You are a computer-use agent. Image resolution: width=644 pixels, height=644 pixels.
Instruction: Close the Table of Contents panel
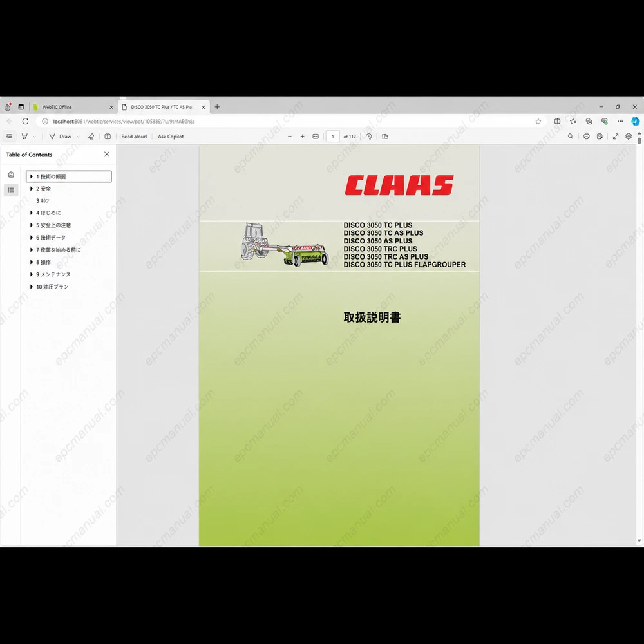[x=107, y=155]
